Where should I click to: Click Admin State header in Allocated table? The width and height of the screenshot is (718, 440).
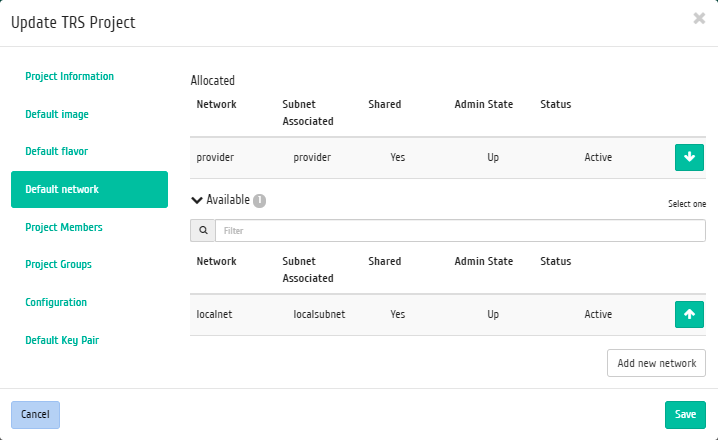(484, 104)
